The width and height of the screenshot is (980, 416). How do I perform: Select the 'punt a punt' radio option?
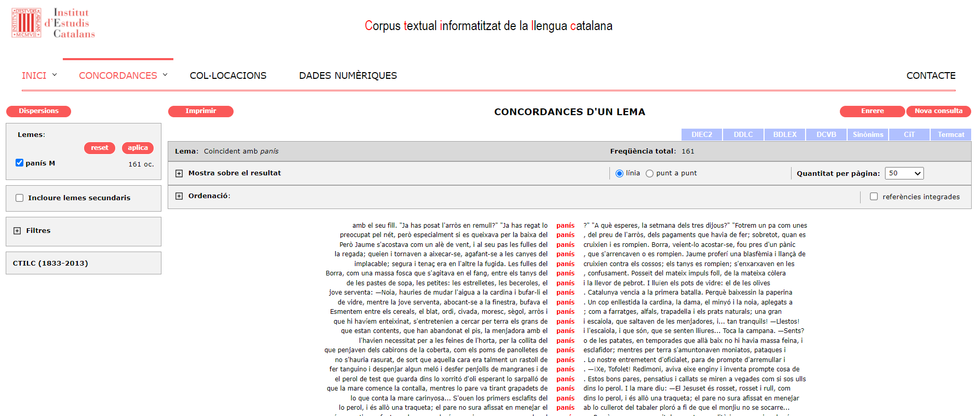[x=649, y=174]
